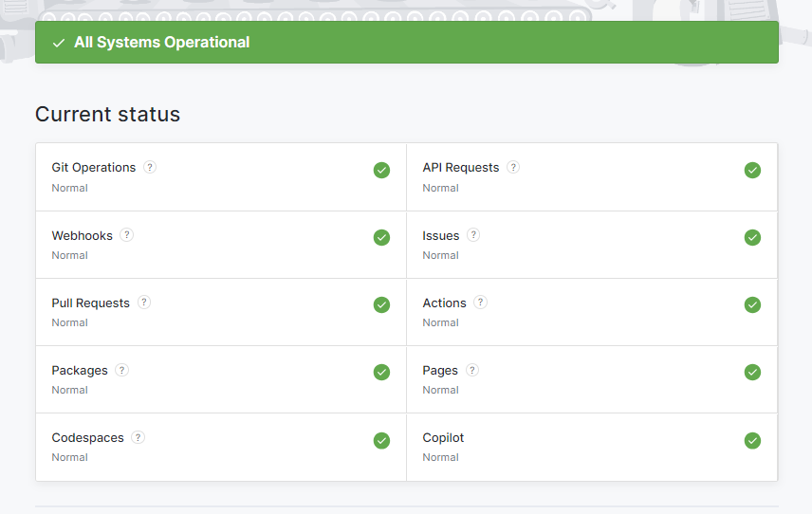Click the help icon next to API Requests
812x514 pixels.
(x=513, y=167)
